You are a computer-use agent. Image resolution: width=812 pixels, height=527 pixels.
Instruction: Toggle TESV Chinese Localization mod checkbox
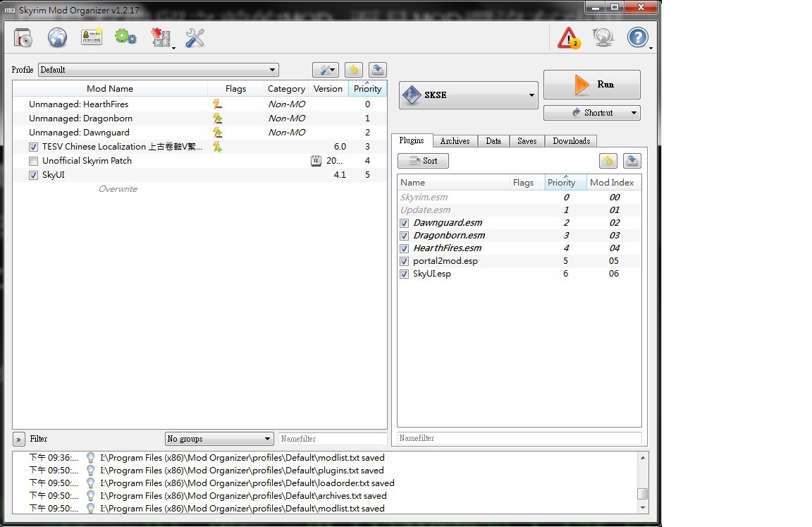(34, 147)
